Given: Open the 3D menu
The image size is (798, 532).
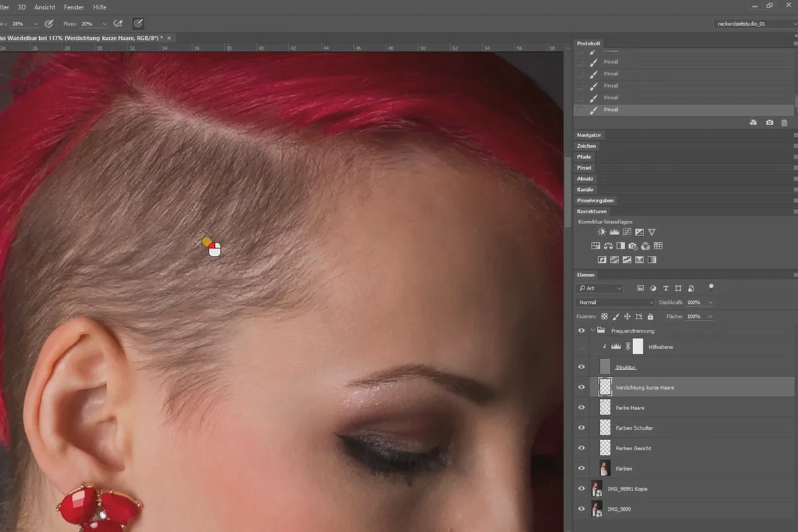Looking at the screenshot, I should (21, 7).
